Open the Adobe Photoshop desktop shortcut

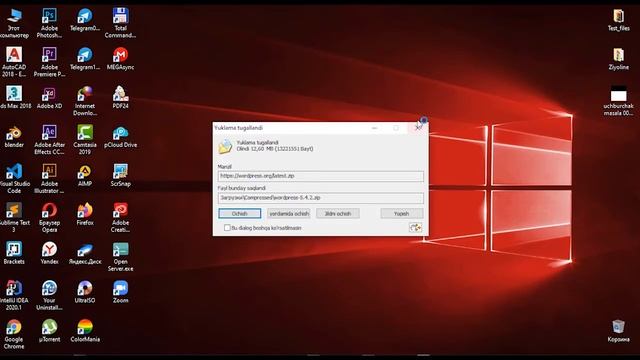point(49,23)
